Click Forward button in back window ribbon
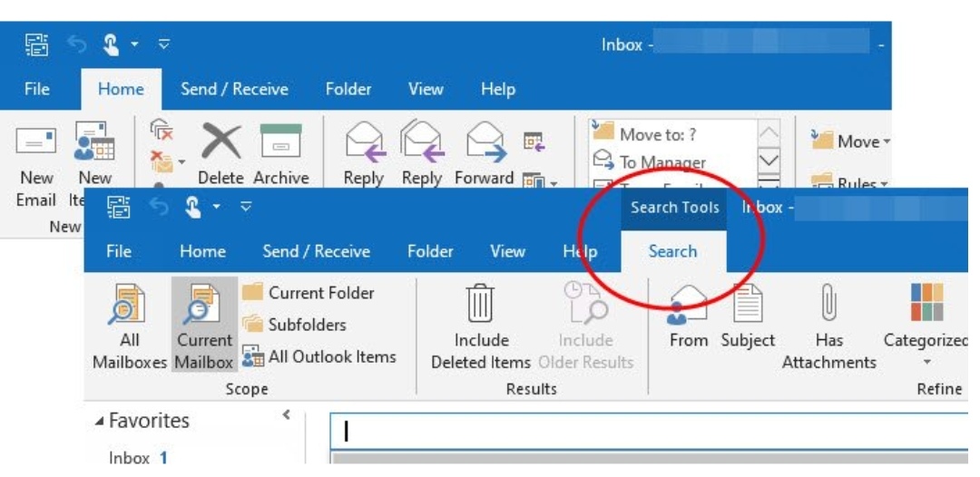This screenshot has width=980, height=477. pos(484,155)
